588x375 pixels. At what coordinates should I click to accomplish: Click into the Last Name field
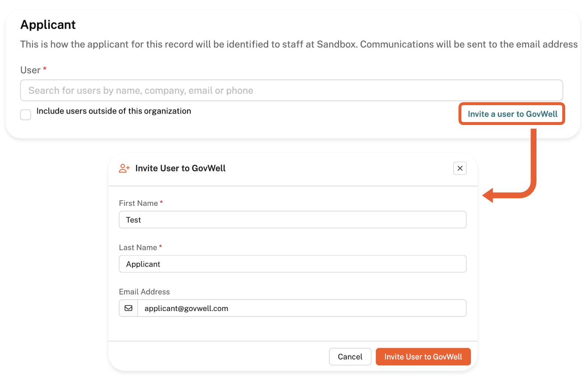293,264
